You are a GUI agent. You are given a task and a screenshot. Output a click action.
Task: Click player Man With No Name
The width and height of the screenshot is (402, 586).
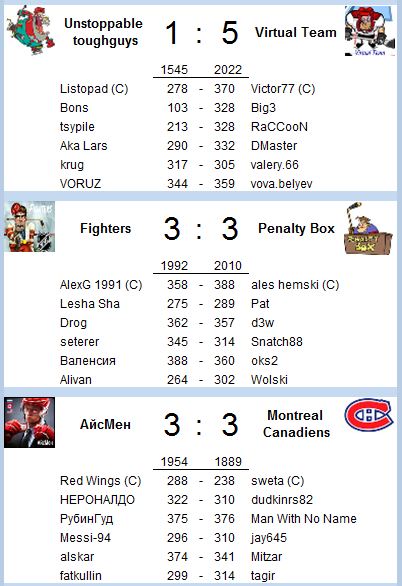303,519
